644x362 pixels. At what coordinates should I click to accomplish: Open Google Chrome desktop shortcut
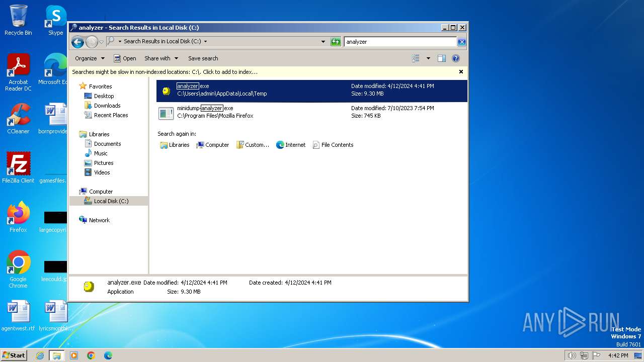[x=18, y=270]
